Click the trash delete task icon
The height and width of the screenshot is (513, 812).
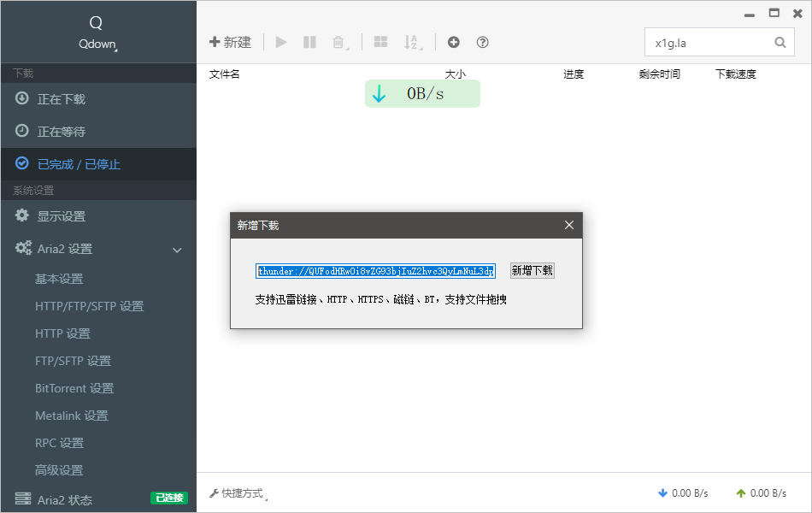pyautogui.click(x=338, y=42)
